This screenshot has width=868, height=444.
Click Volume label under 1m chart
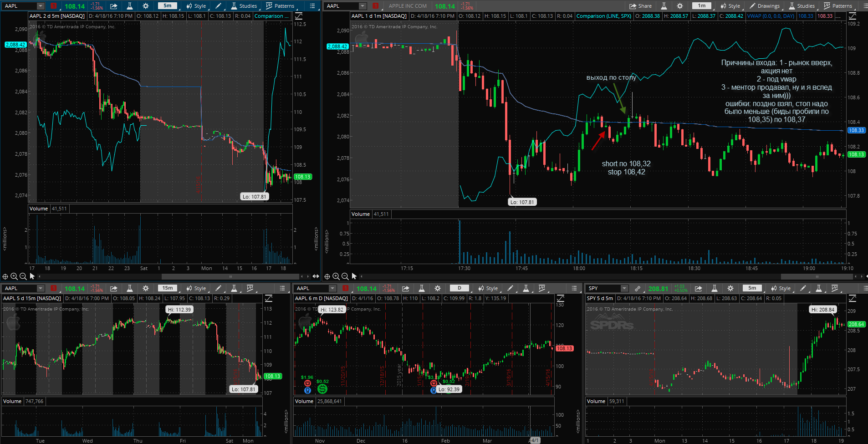coord(361,214)
